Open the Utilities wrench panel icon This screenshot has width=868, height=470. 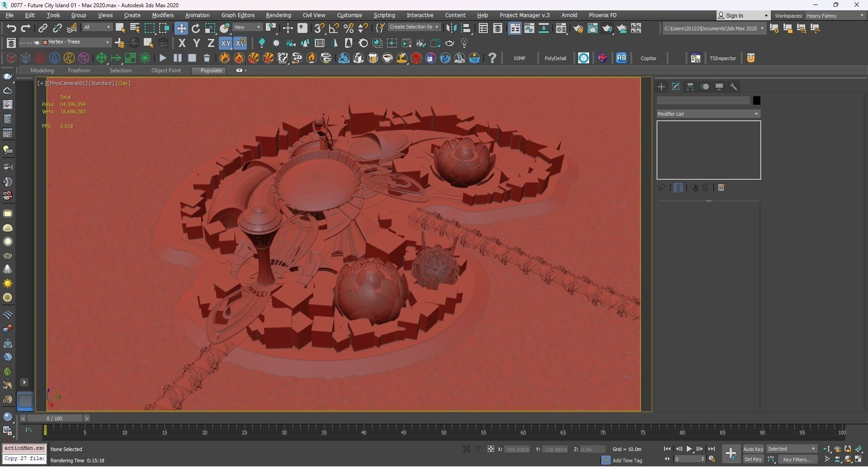tap(734, 87)
